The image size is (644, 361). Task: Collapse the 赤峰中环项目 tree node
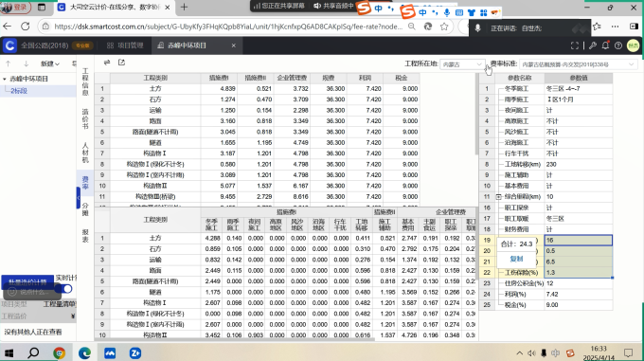click(x=5, y=79)
